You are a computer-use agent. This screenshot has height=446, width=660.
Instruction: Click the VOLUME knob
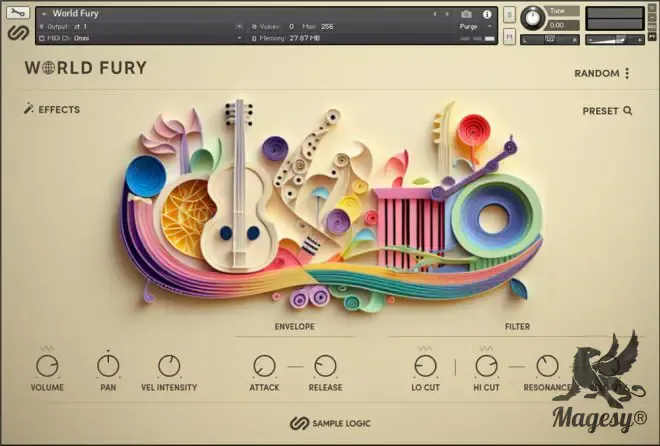[x=47, y=366]
